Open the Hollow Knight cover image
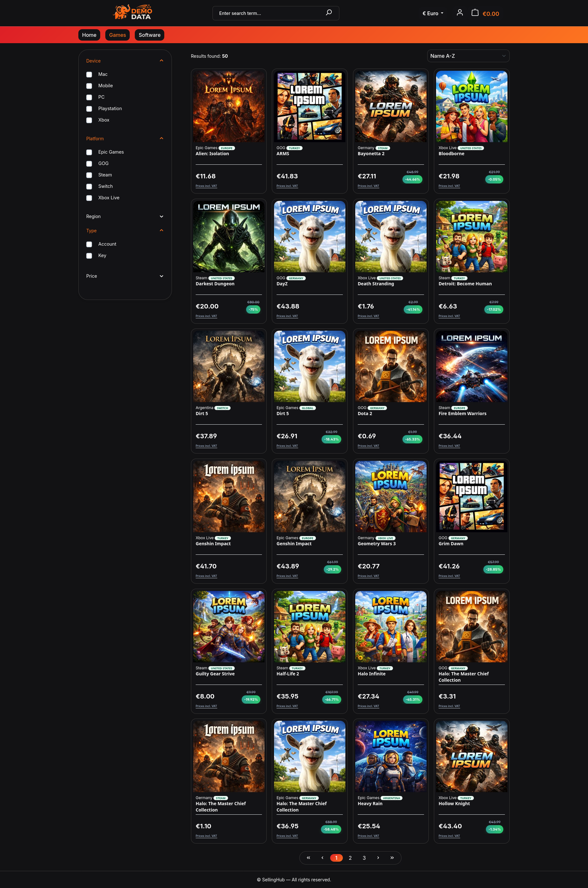Screen dimensions: 588x888 point(472,756)
